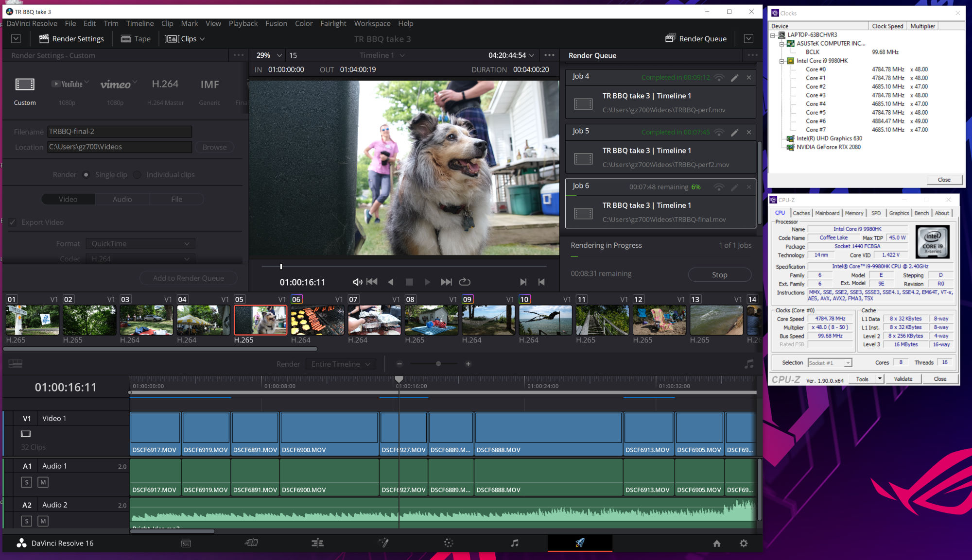Screen dimensions: 972x560
Task: Open the Codec H.264 dropdown
Action: [x=140, y=259]
